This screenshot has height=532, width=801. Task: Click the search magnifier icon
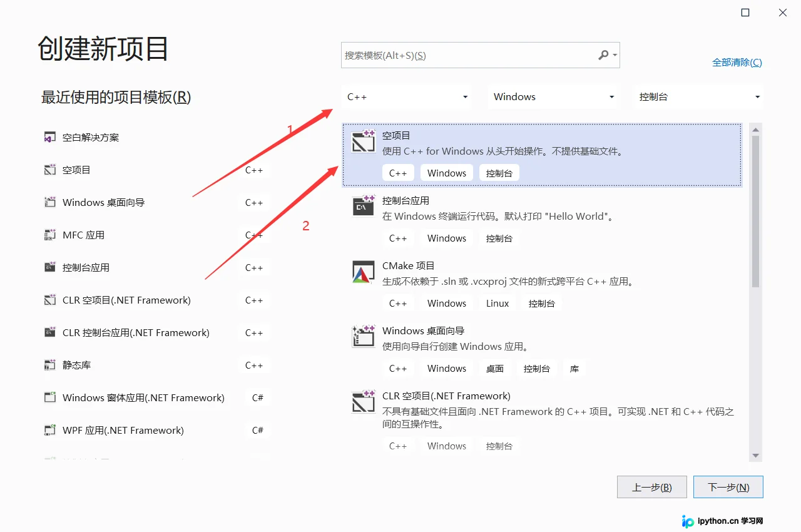pos(603,55)
